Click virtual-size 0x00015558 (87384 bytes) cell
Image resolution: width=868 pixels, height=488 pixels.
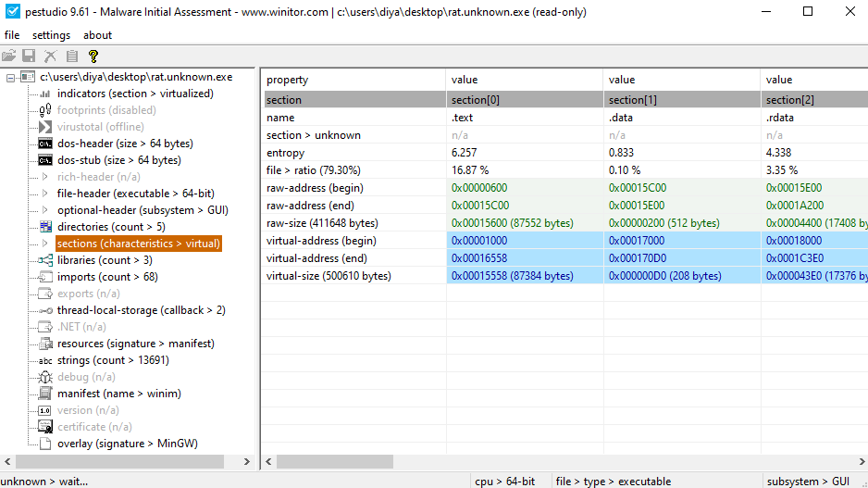click(525, 276)
